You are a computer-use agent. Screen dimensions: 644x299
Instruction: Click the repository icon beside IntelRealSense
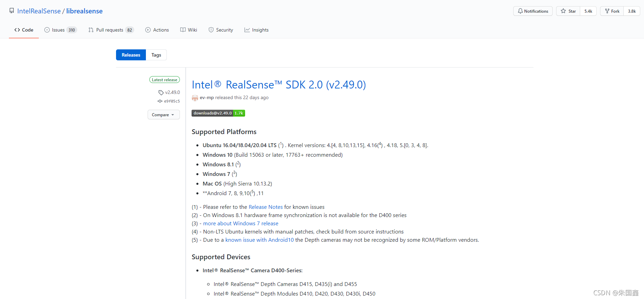pyautogui.click(x=12, y=11)
